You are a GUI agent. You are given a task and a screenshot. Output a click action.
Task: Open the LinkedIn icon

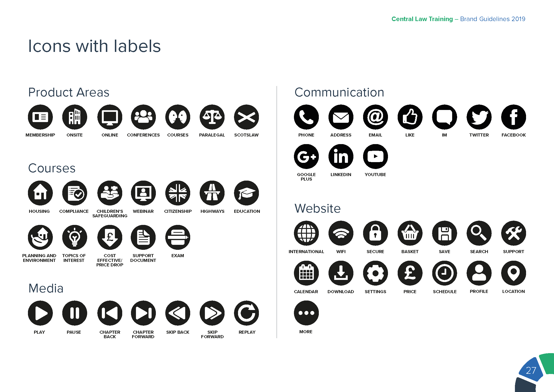tap(341, 157)
